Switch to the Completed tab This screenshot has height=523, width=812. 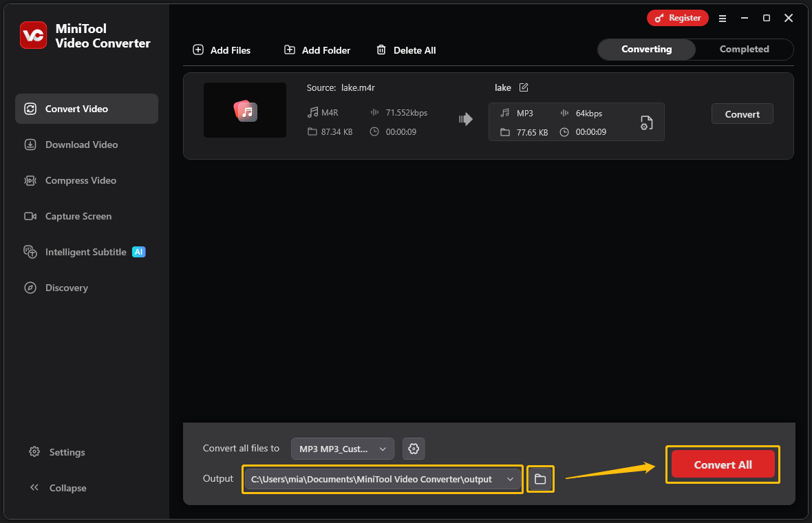(744, 49)
